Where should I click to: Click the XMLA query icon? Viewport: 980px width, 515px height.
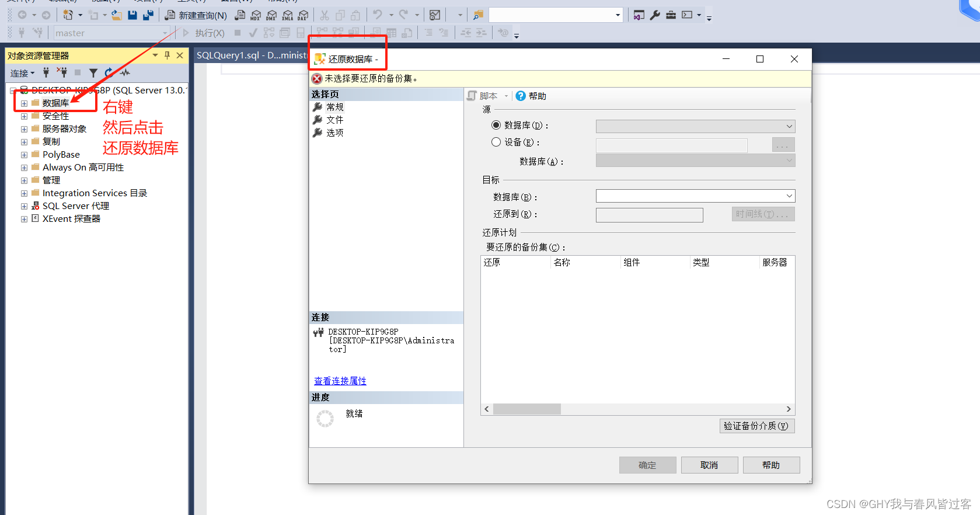(287, 15)
